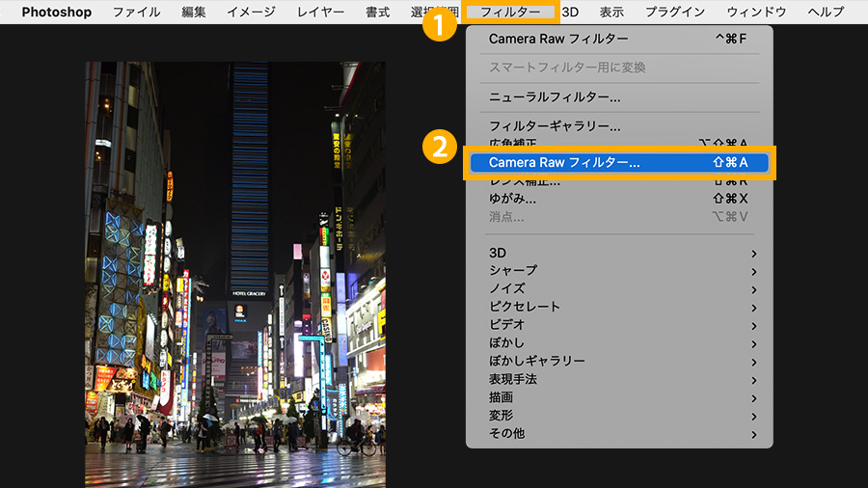Screen dimensions: 868x488
Task: Open the 3D menu in menu bar
Action: 570,12
